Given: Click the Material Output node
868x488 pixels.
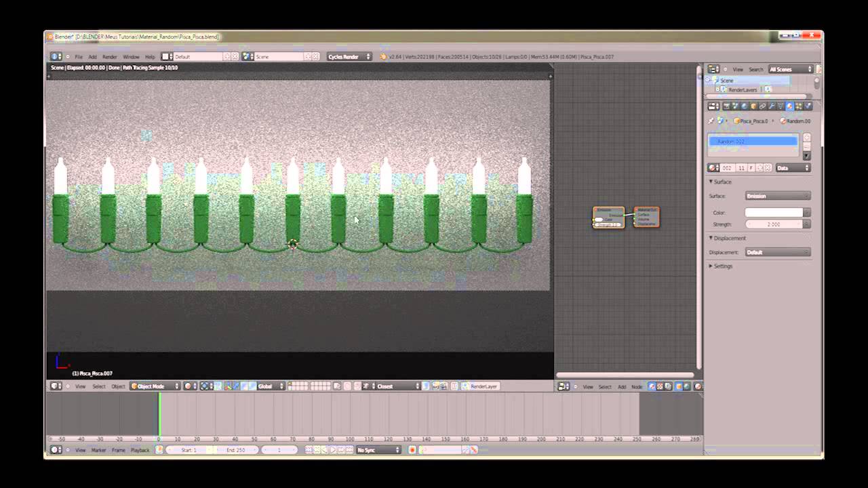Looking at the screenshot, I should coord(646,217).
